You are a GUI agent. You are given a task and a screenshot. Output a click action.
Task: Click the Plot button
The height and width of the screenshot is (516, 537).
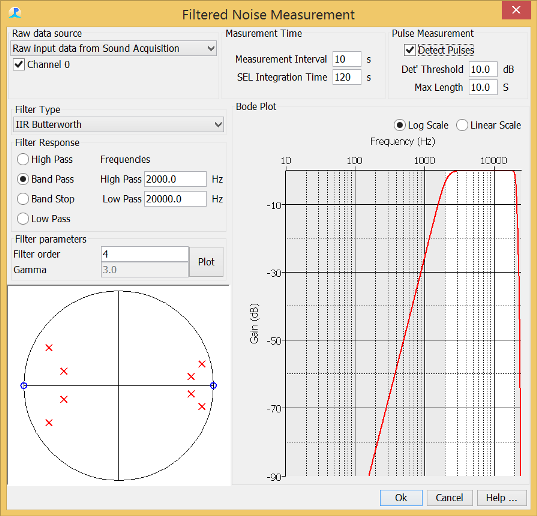pyautogui.click(x=206, y=262)
